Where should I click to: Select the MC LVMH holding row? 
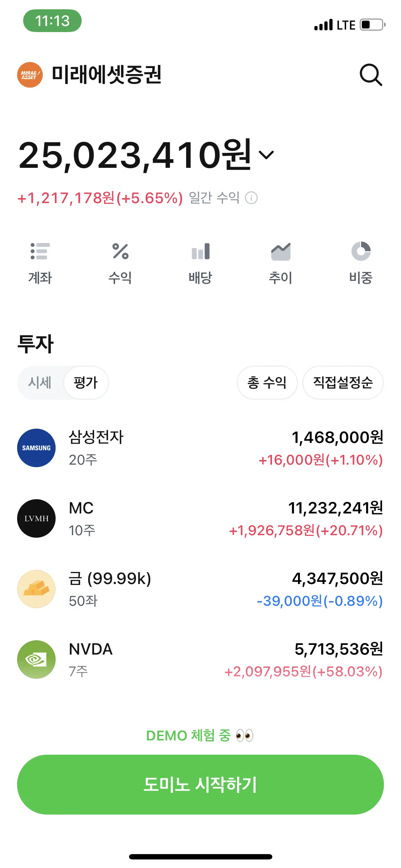(200, 518)
